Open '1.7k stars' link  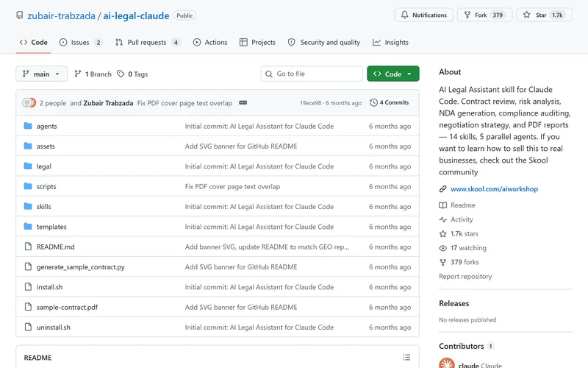point(465,233)
